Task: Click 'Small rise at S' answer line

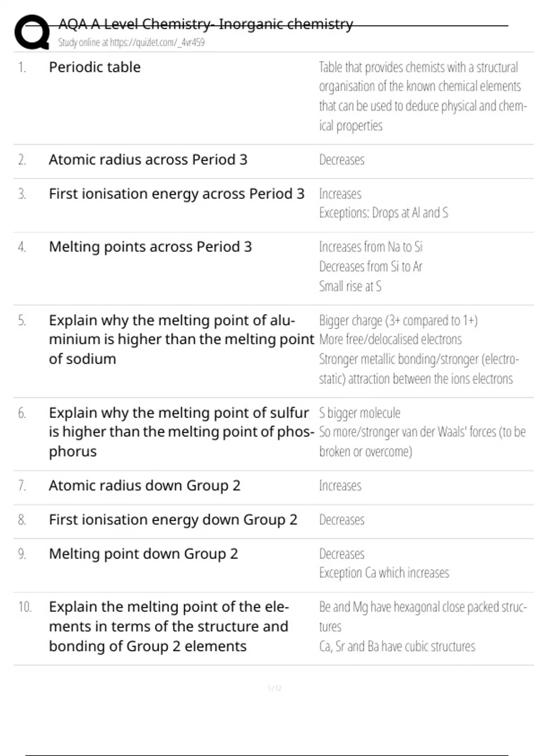Action: (350, 286)
